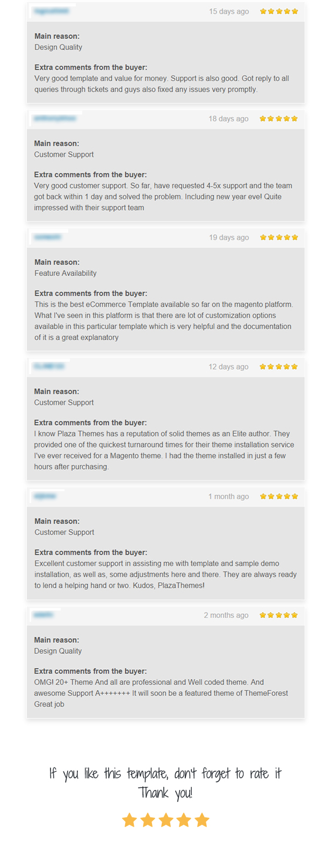The height and width of the screenshot is (868, 331).
Task: Click the '15 days ago' timestamp
Action: pos(229,11)
